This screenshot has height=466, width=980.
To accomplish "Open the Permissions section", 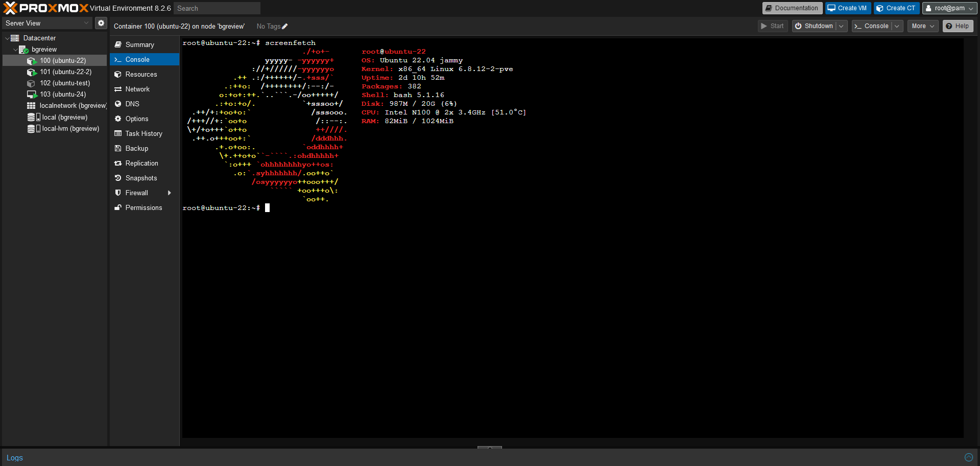I will (x=145, y=208).
